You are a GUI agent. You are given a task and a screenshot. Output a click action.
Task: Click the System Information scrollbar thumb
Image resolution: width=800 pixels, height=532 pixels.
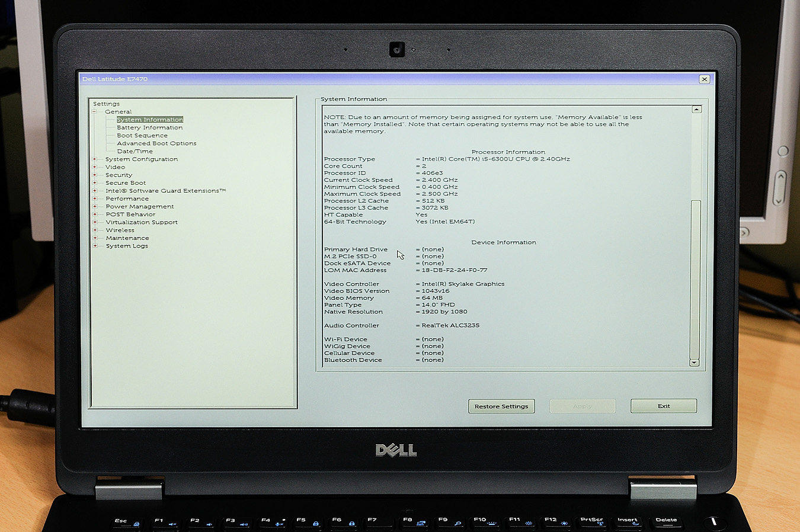[696, 279]
